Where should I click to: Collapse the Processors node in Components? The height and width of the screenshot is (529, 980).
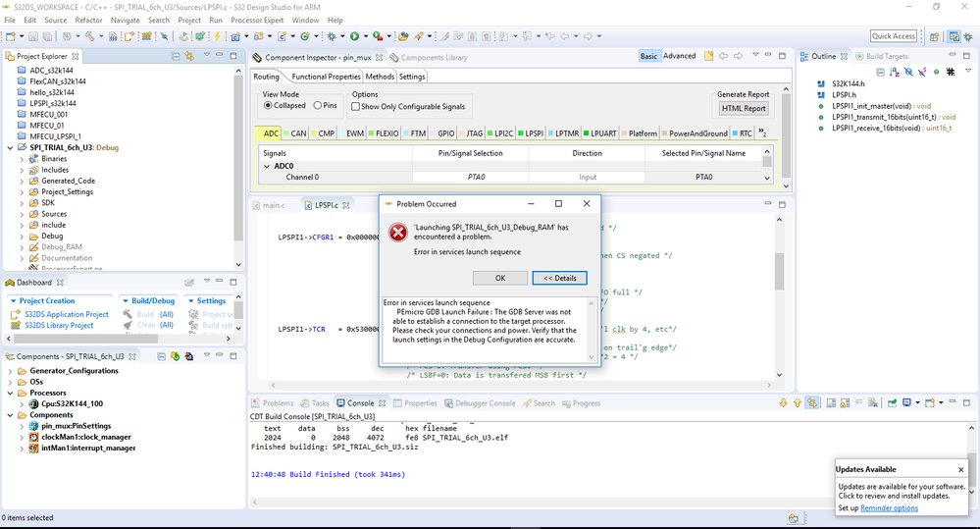[x=10, y=394]
